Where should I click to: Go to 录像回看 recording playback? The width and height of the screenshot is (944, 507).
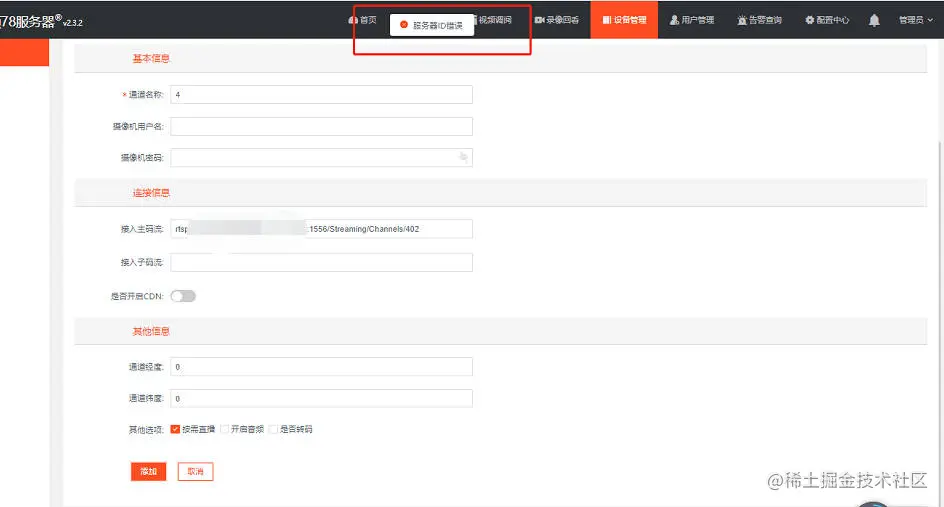557,20
